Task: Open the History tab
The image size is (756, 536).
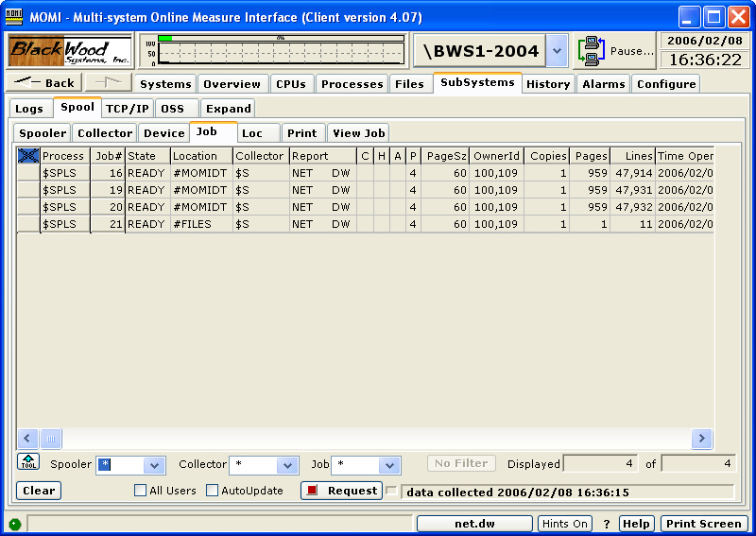Action: click(548, 84)
